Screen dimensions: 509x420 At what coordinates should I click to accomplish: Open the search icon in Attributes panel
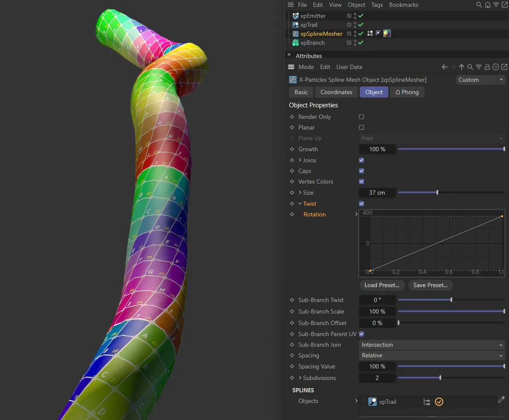(x=470, y=67)
